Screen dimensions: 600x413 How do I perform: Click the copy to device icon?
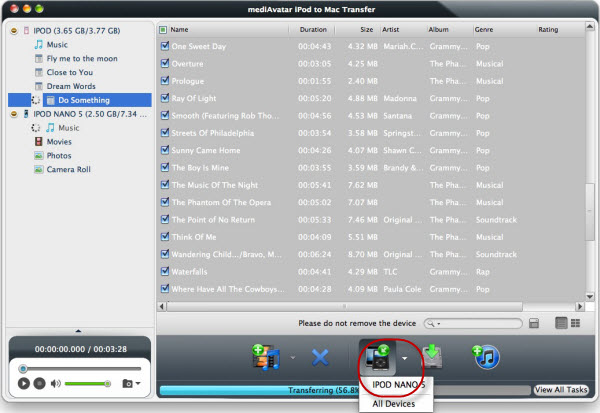click(377, 358)
